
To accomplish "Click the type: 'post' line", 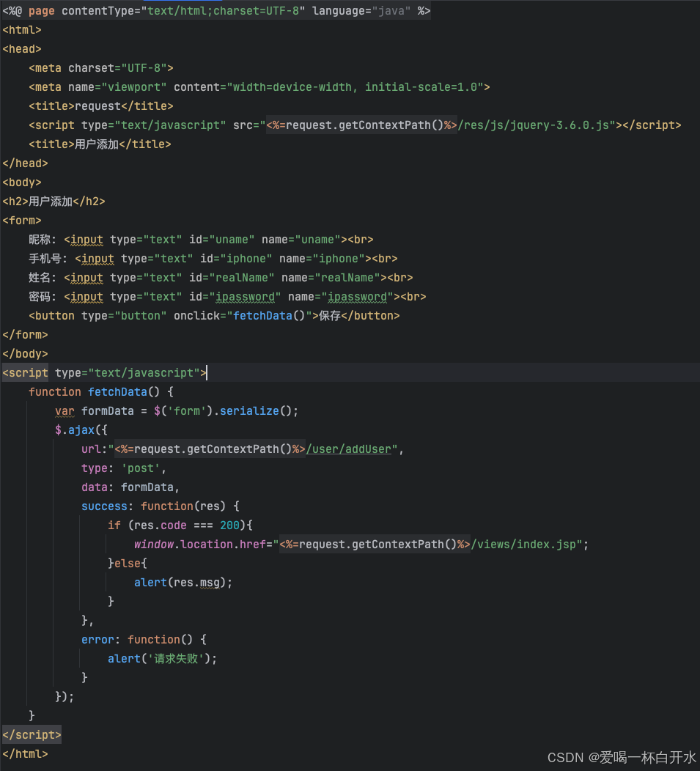I will pyautogui.click(x=124, y=468).
